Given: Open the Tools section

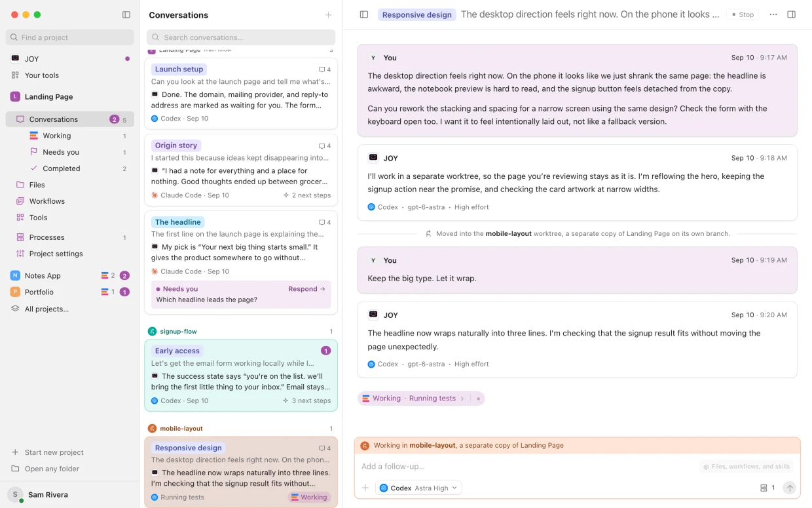Looking at the screenshot, I should [x=69, y=218].
